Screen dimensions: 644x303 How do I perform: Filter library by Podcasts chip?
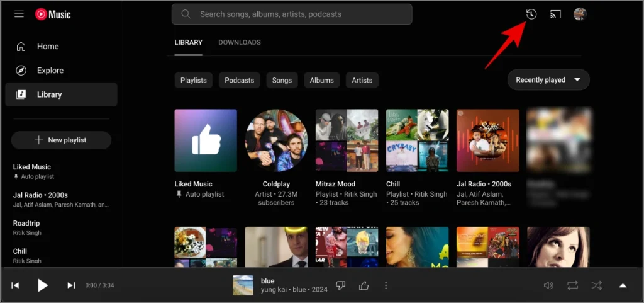pos(240,80)
